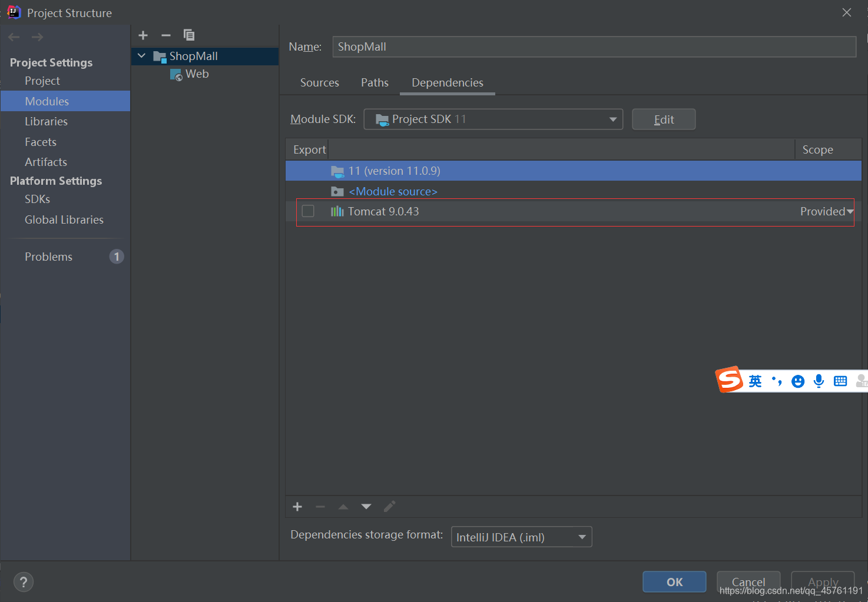Click the module Name input field
The height and width of the screenshot is (602, 868).
pyautogui.click(x=594, y=46)
